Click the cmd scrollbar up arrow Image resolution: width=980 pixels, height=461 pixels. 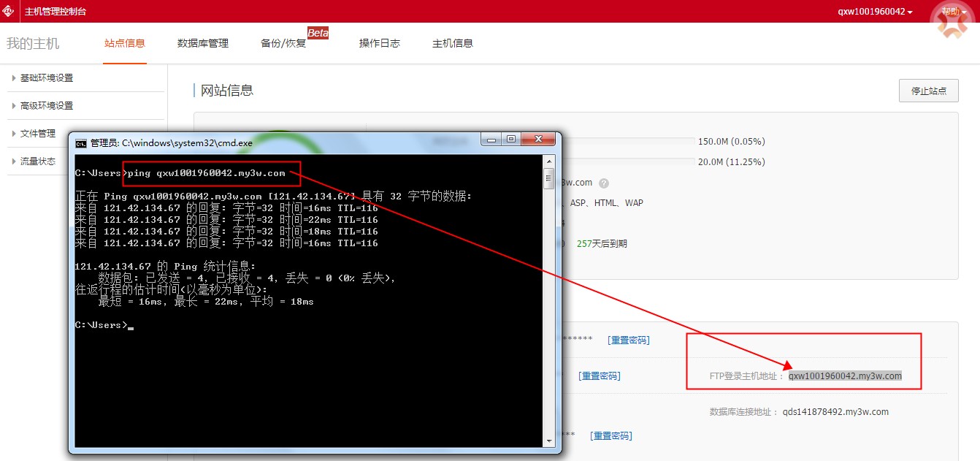[549, 160]
